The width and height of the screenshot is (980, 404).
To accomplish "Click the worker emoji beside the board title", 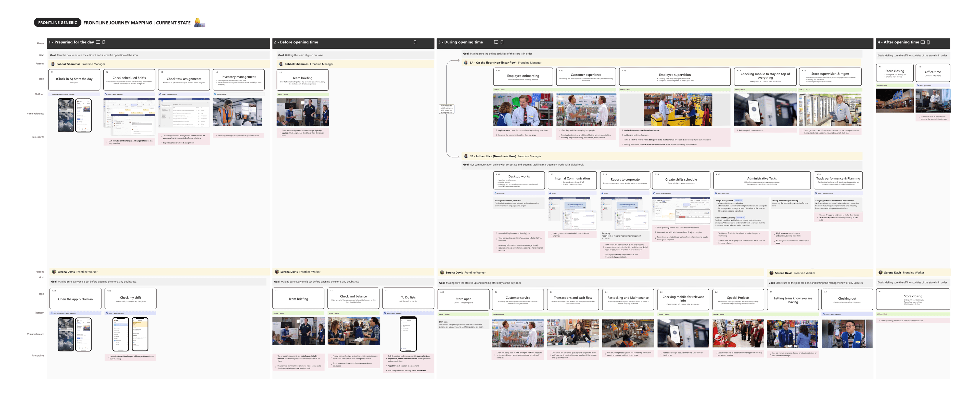I will click(199, 22).
